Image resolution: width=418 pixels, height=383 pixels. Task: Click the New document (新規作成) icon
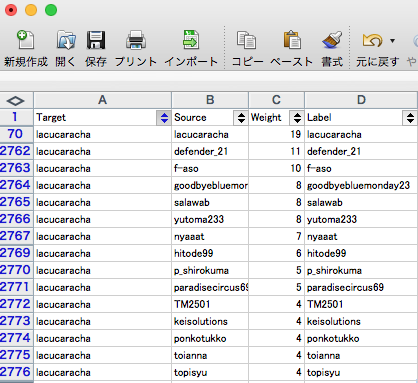[26, 40]
